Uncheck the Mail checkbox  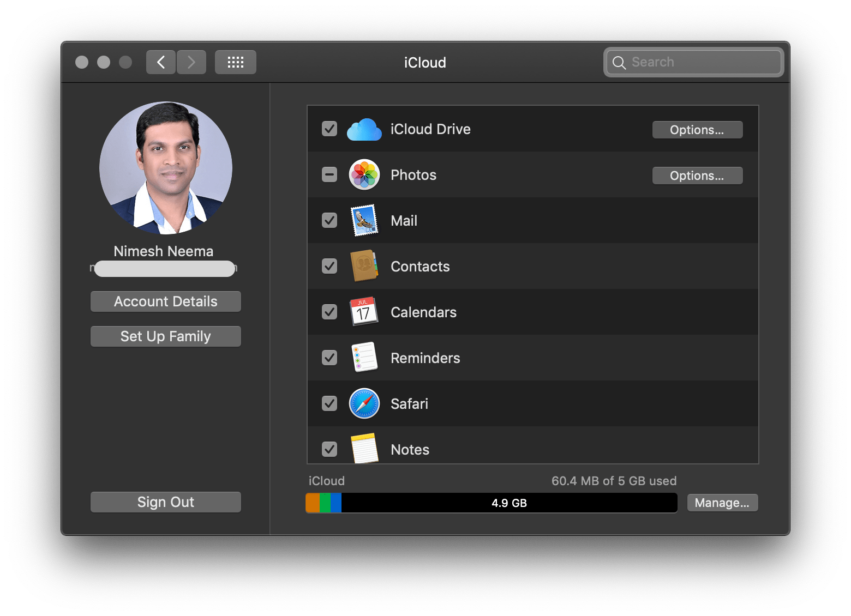coord(329,220)
